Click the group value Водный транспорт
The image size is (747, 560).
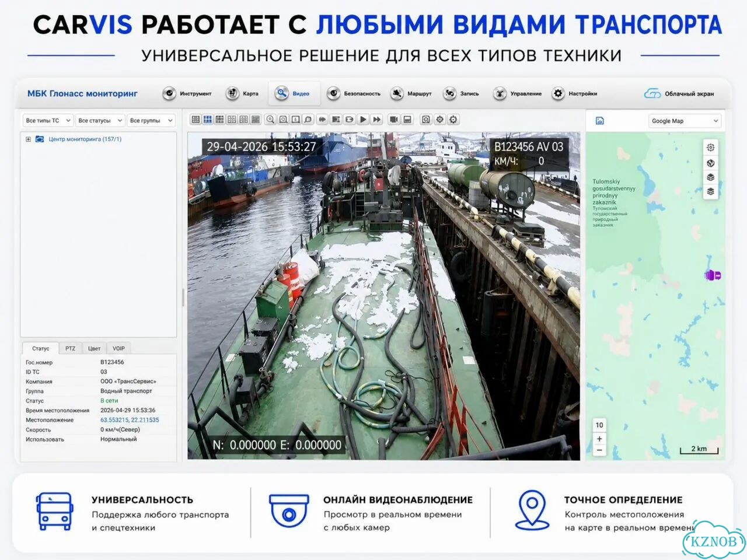coord(126,391)
